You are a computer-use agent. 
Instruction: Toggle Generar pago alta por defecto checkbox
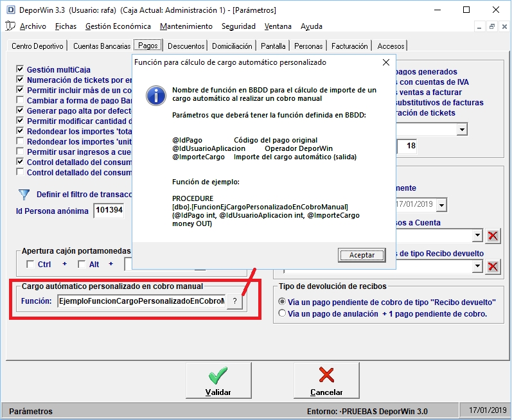(x=20, y=110)
